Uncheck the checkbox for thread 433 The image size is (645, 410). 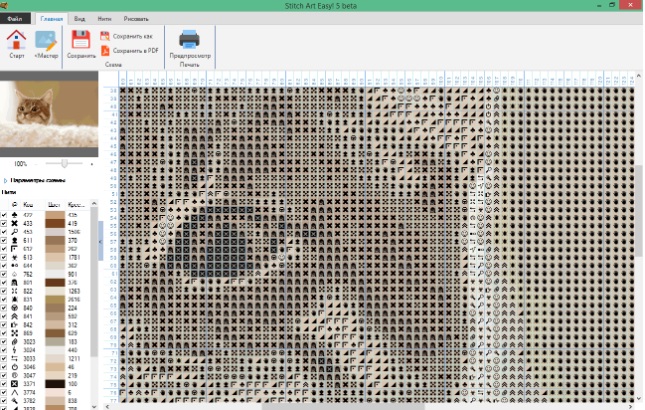click(4, 223)
